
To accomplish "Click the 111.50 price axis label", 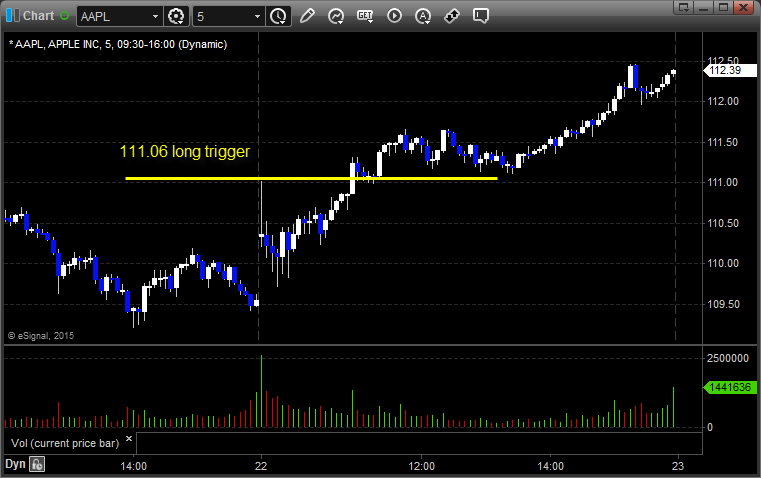I will tap(723, 142).
